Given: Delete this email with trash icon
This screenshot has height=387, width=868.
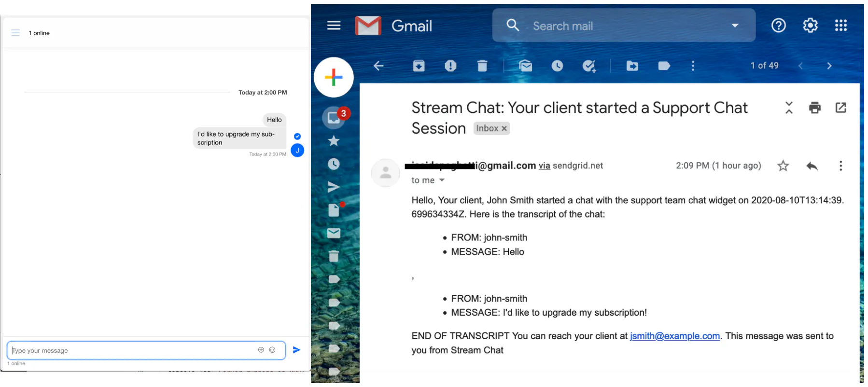Looking at the screenshot, I should point(482,66).
